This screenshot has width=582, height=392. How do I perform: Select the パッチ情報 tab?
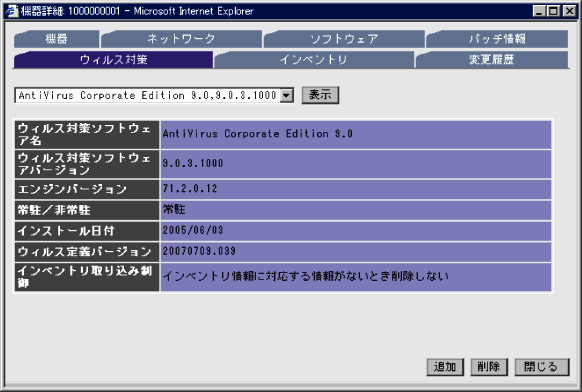497,39
